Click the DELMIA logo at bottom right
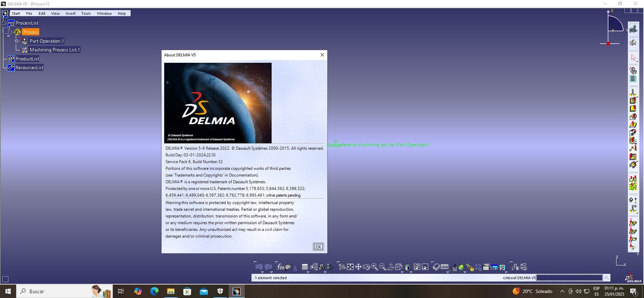 (x=633, y=277)
